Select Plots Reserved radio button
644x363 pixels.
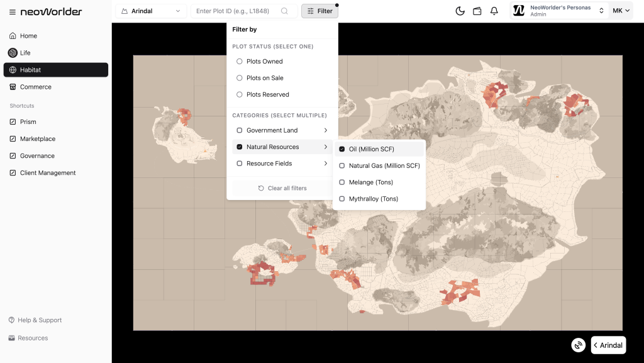click(x=240, y=94)
